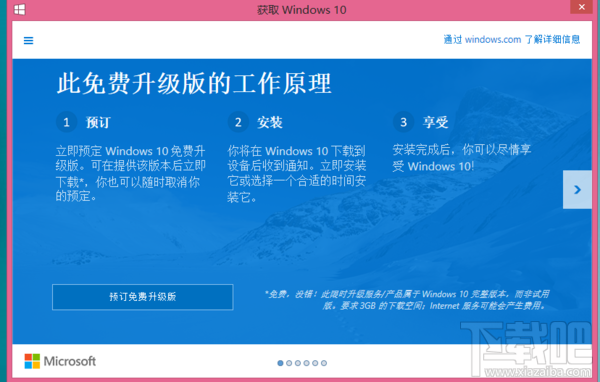Screen dimensions: 600x382
Task: Select the first page indicator dot
Action: point(280,363)
